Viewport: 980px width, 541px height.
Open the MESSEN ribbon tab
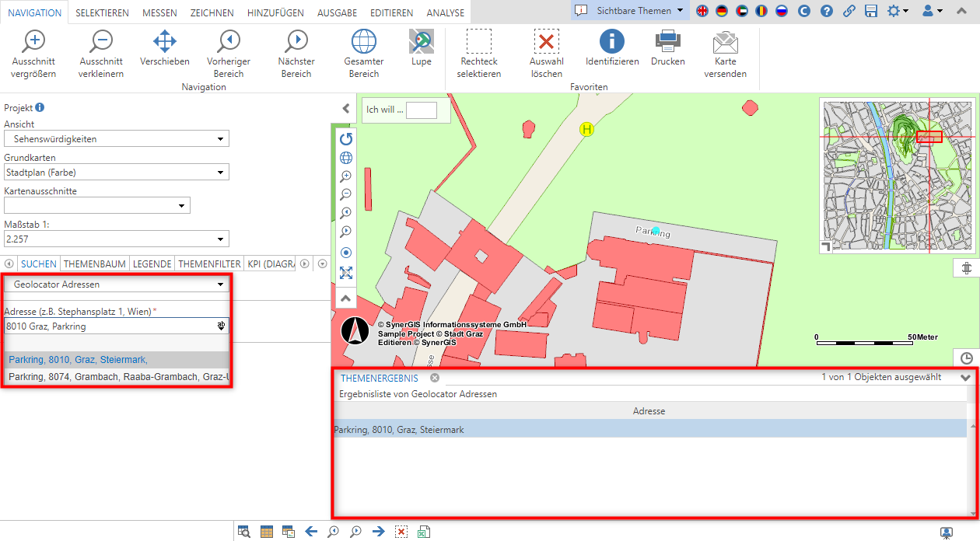[x=159, y=12]
